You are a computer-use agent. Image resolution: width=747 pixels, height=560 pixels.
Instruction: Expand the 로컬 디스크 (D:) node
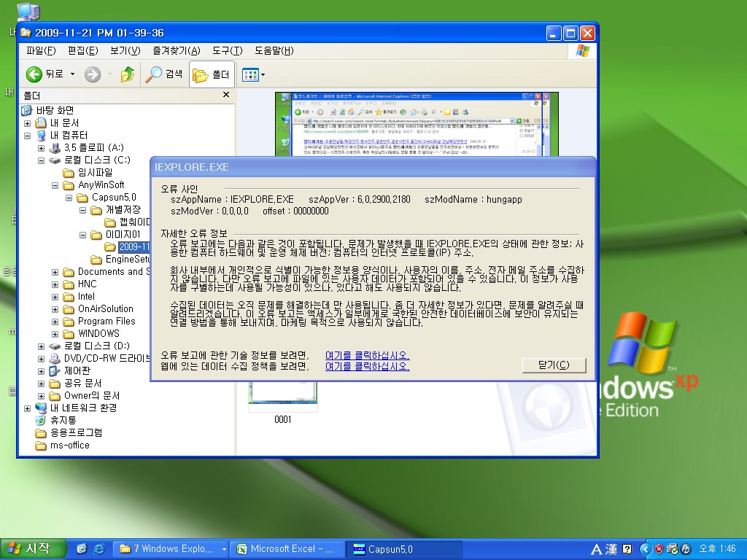tap(41, 346)
